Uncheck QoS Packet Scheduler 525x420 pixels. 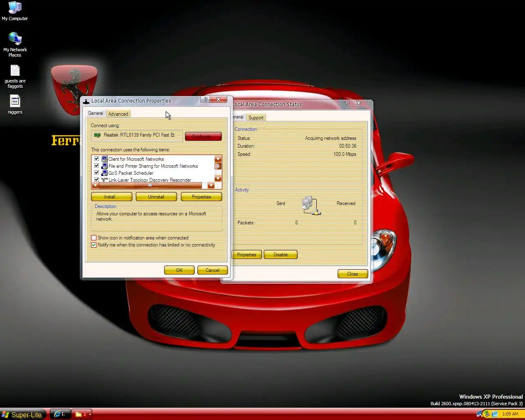point(97,173)
